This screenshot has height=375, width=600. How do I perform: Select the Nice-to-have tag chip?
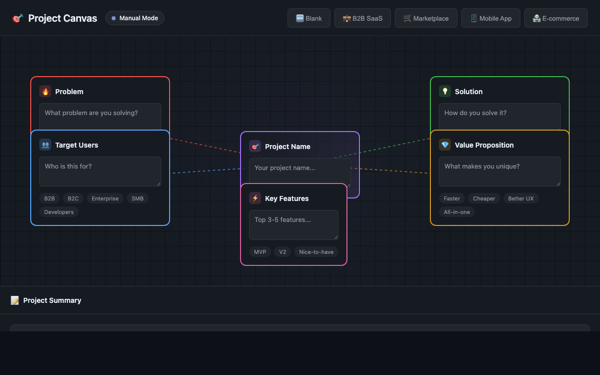(x=316, y=252)
